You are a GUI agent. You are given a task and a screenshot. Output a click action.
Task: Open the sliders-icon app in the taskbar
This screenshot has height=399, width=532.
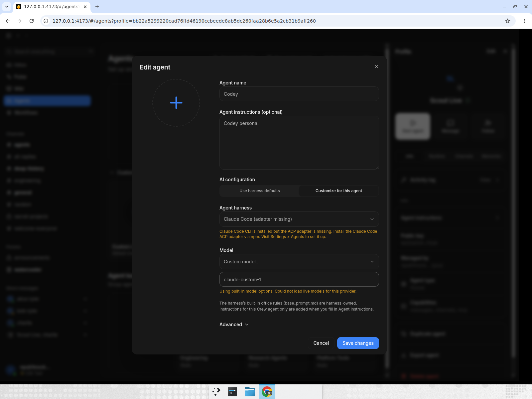[232, 392]
